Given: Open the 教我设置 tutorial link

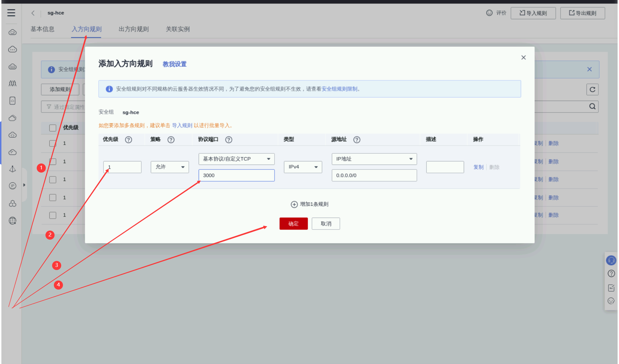Looking at the screenshot, I should (175, 64).
